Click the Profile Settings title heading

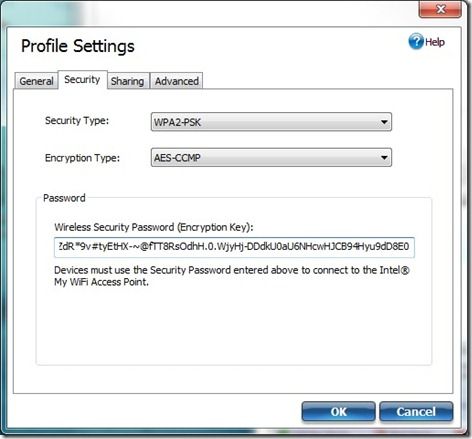tap(78, 46)
